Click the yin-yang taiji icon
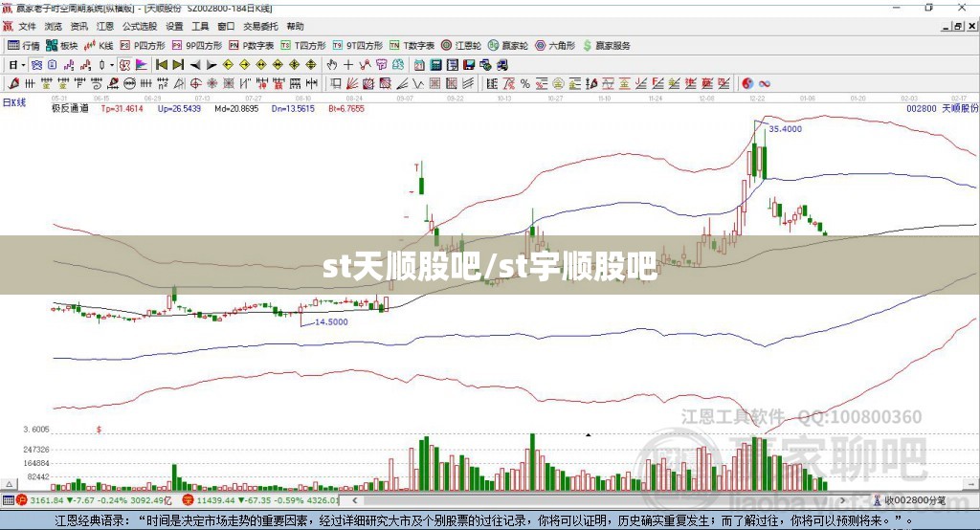 point(747,83)
